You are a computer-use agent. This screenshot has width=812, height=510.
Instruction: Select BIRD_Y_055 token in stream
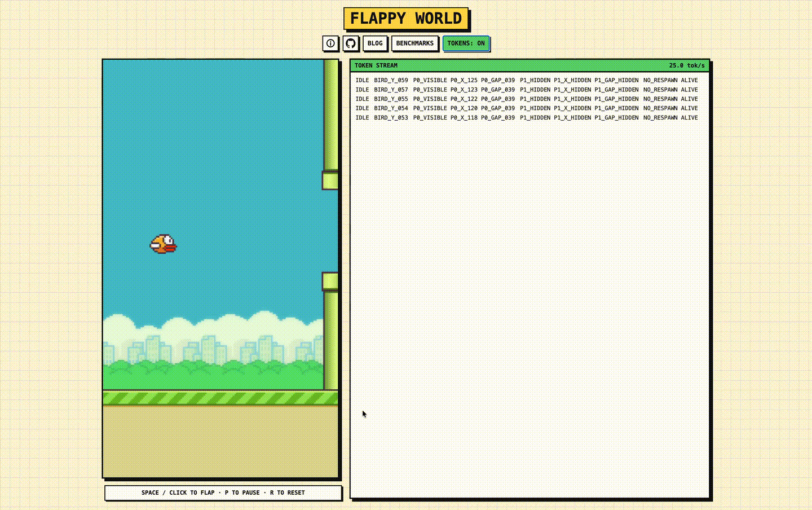391,99
